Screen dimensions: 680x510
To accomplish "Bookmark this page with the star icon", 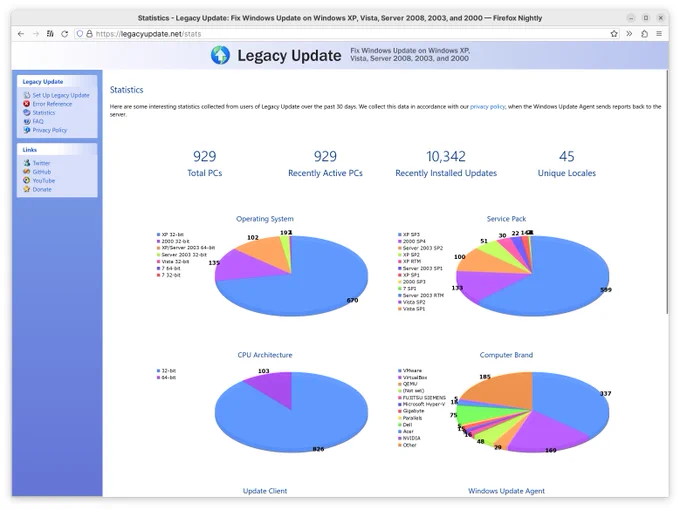I will 614,34.
